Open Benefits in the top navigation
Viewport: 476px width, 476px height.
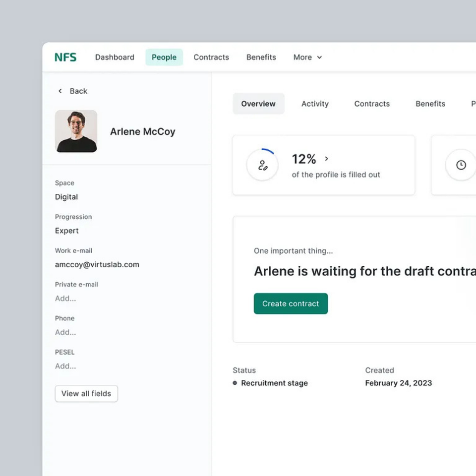click(x=261, y=57)
